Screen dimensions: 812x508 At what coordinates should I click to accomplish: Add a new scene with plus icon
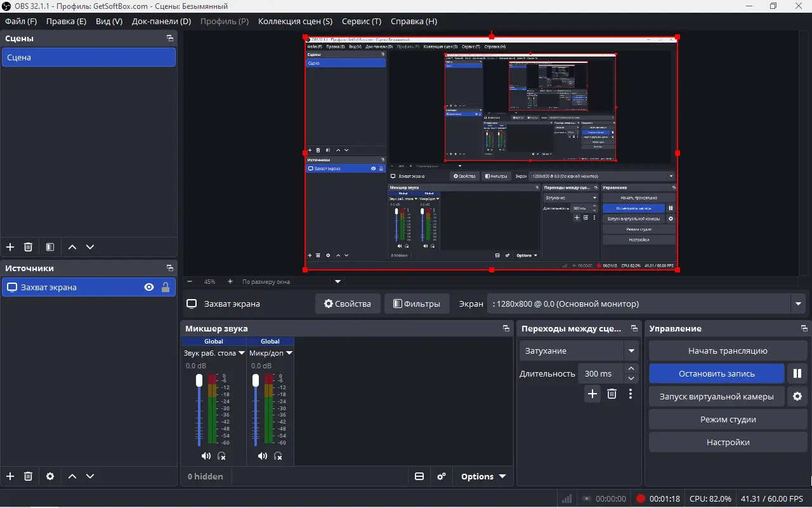[10, 247]
